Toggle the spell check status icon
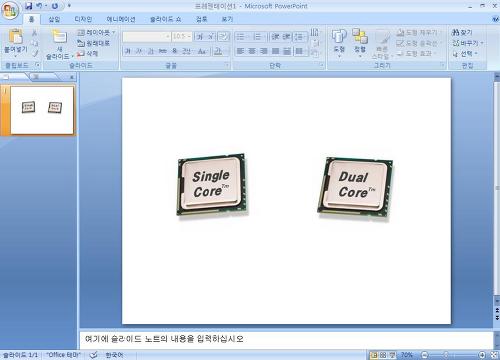Image resolution: width=500 pixels, height=360 pixels. tap(94, 355)
